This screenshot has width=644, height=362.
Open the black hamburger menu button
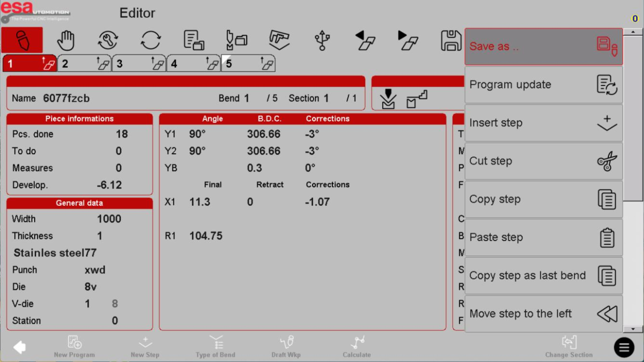point(624,348)
